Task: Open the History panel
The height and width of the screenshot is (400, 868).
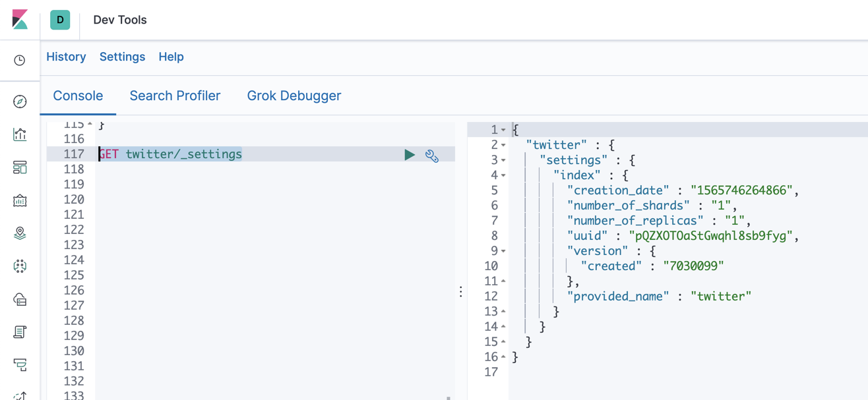Action: (66, 57)
